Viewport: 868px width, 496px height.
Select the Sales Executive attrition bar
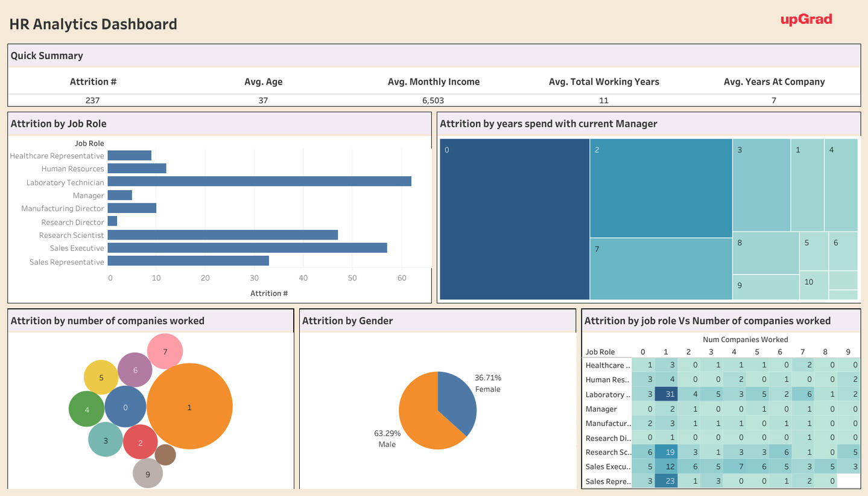(247, 248)
